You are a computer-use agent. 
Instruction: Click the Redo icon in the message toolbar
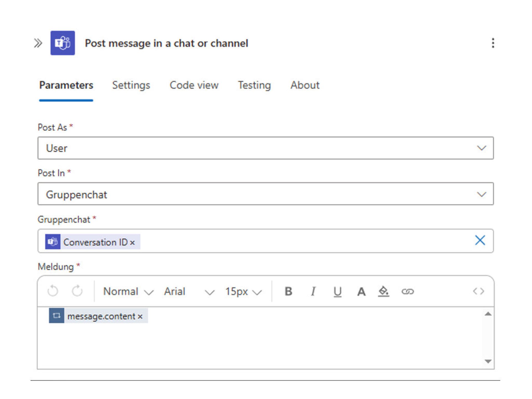pyautogui.click(x=77, y=291)
